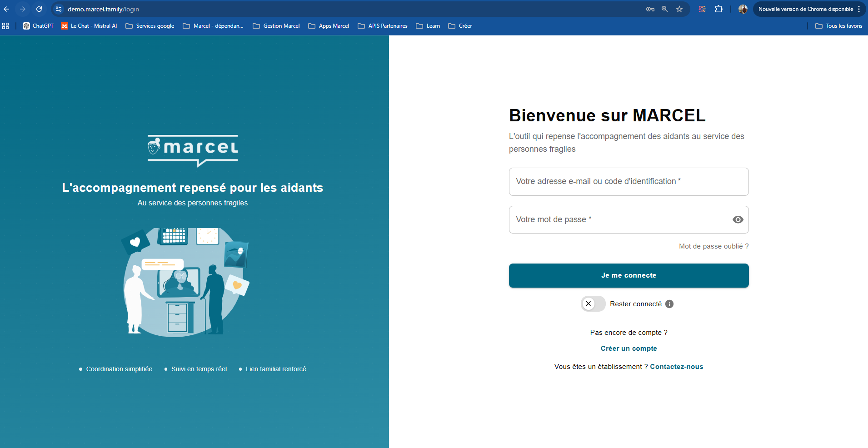Click the zoom magnifier icon in address bar
This screenshot has width=868, height=448.
[x=664, y=9]
